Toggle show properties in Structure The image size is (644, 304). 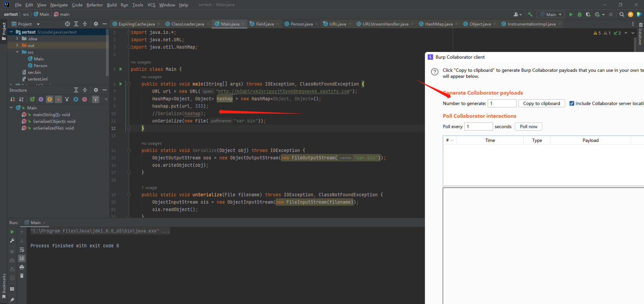coord(41,99)
